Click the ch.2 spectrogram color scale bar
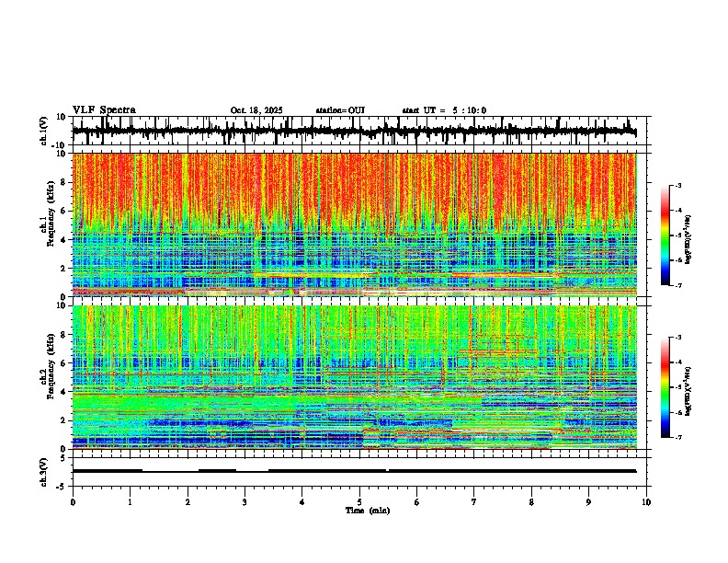Viewport: 728px width, 563px height. click(x=665, y=387)
